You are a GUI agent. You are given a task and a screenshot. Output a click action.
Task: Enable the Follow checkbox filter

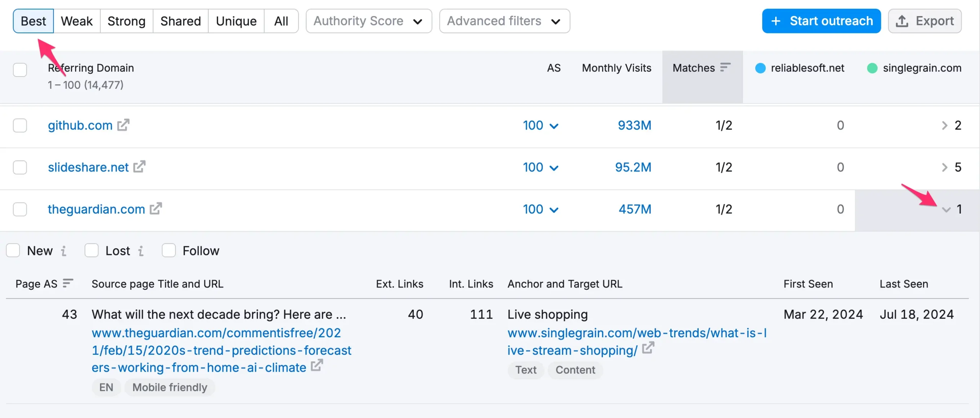pyautogui.click(x=168, y=251)
